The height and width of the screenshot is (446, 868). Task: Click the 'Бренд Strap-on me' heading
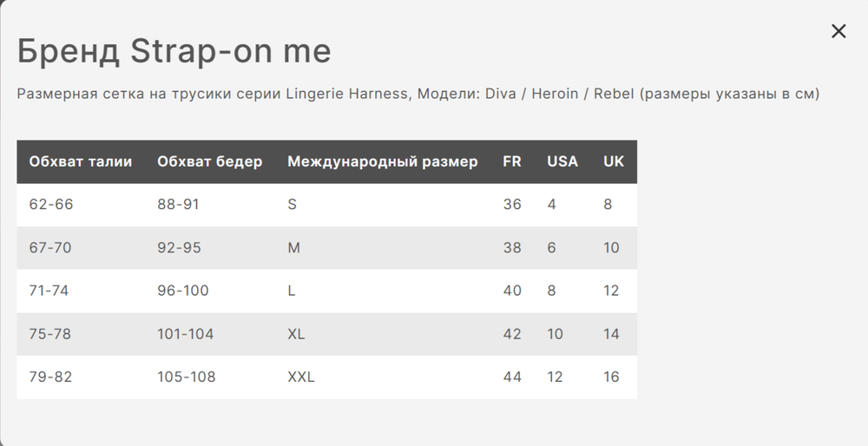pos(174,51)
